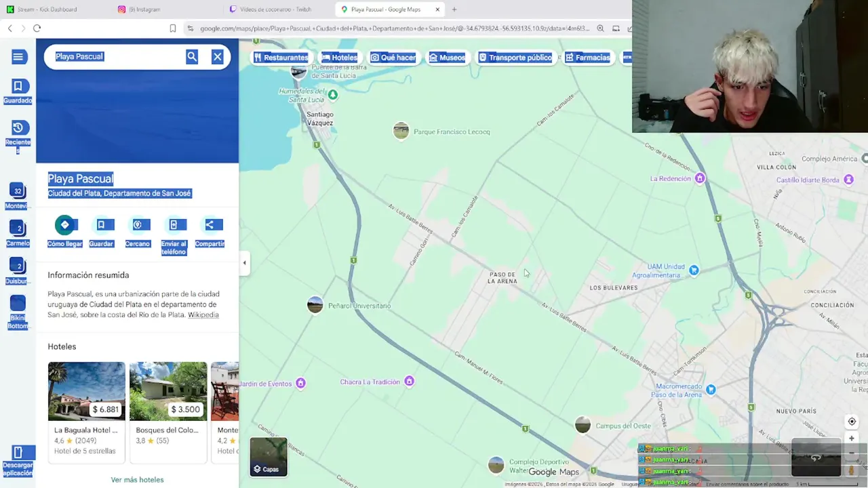
Task: Clear the Playa Pascual search with X
Action: [x=218, y=57]
